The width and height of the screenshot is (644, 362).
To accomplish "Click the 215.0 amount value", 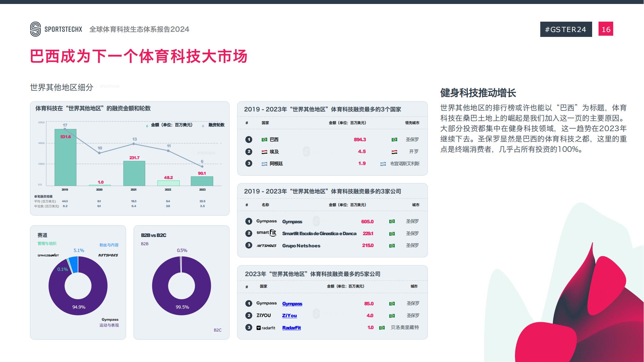I will [x=368, y=246].
